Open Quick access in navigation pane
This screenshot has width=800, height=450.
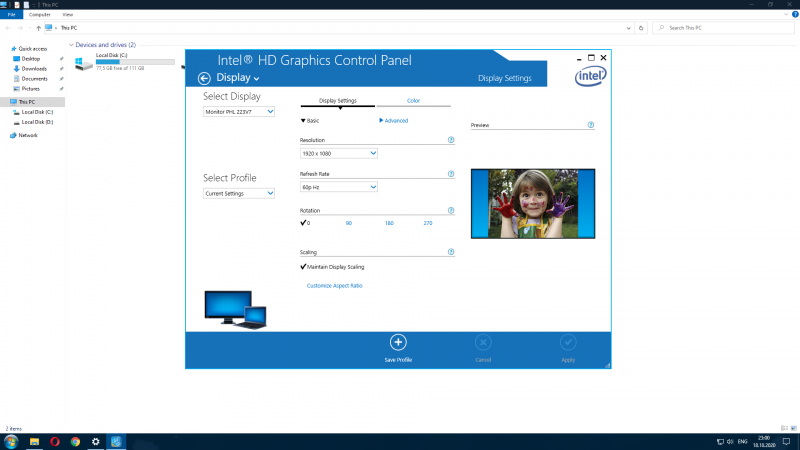(x=33, y=49)
